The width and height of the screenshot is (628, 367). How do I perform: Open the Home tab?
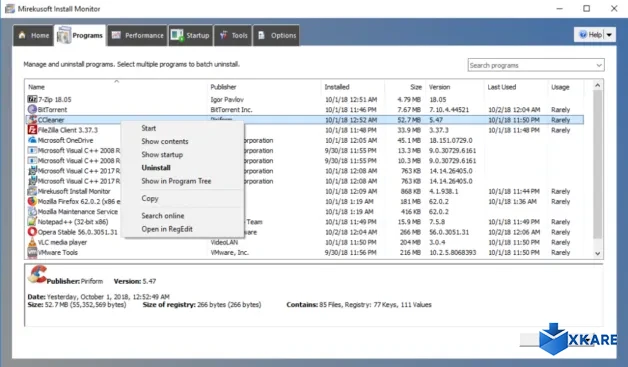click(x=33, y=35)
